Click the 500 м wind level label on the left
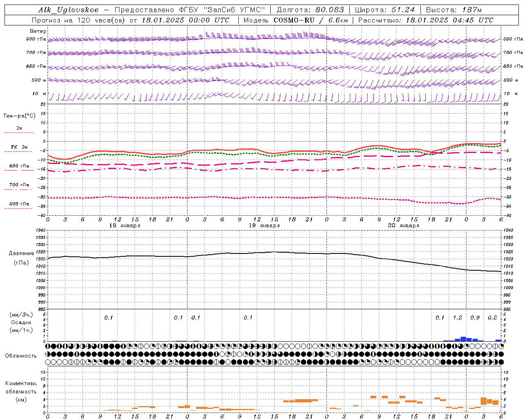 tap(39, 80)
